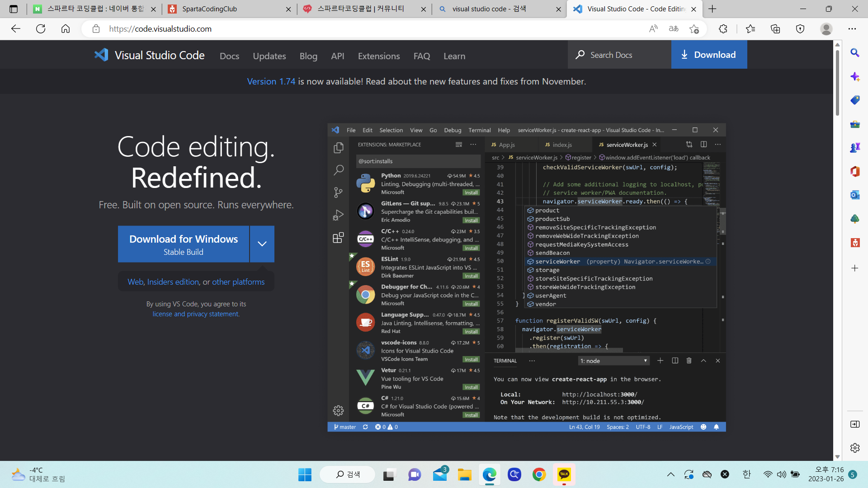
Task: Open the FAQ page in the navigation
Action: point(422,56)
